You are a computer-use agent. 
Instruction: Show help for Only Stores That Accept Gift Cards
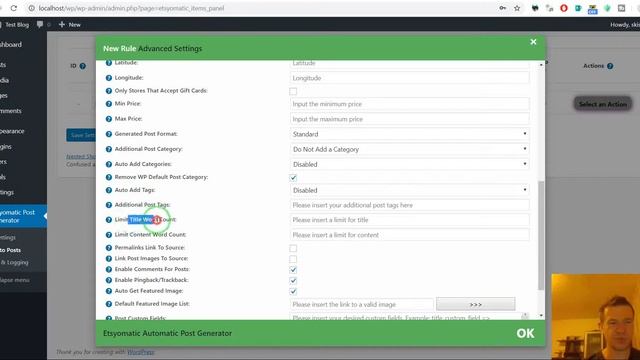pyautogui.click(x=109, y=91)
